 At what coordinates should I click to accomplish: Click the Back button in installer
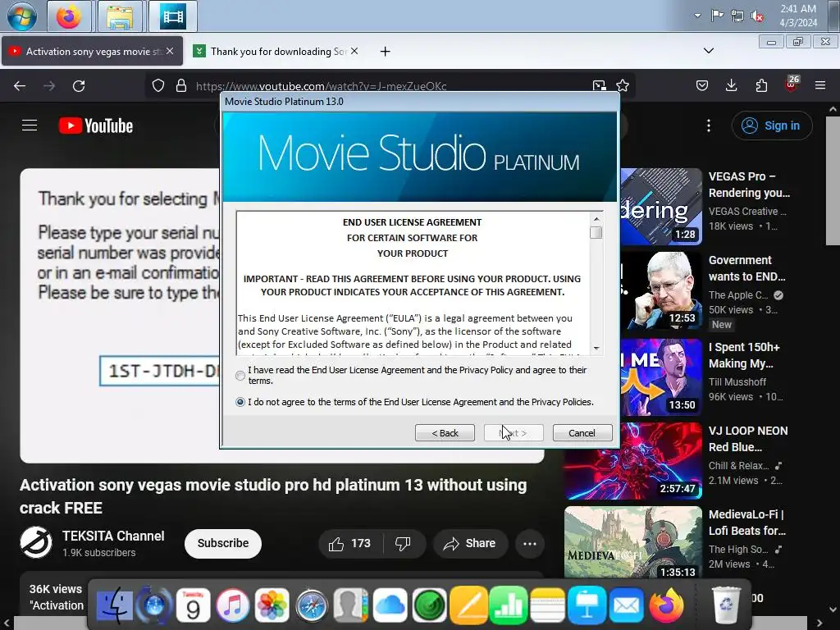[x=445, y=433]
